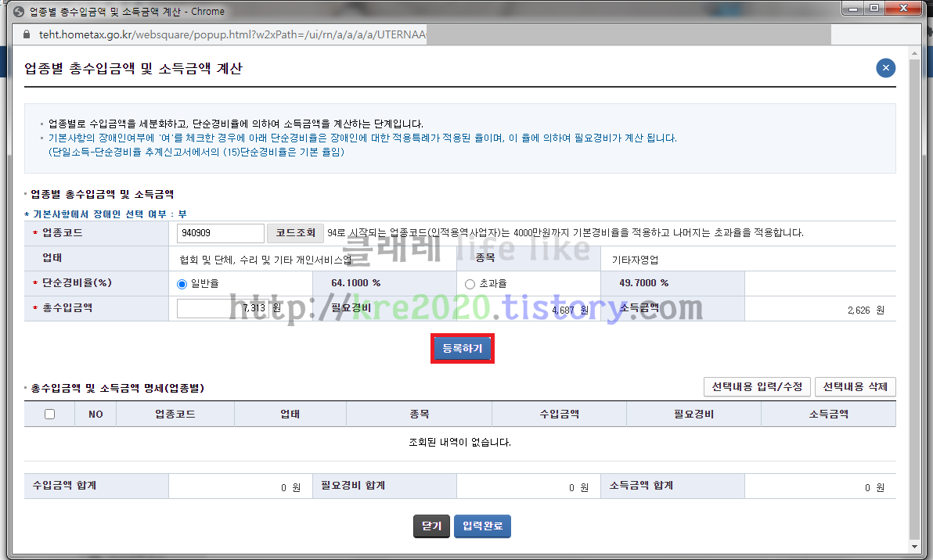Select the 초과율 radio button

coord(470,284)
